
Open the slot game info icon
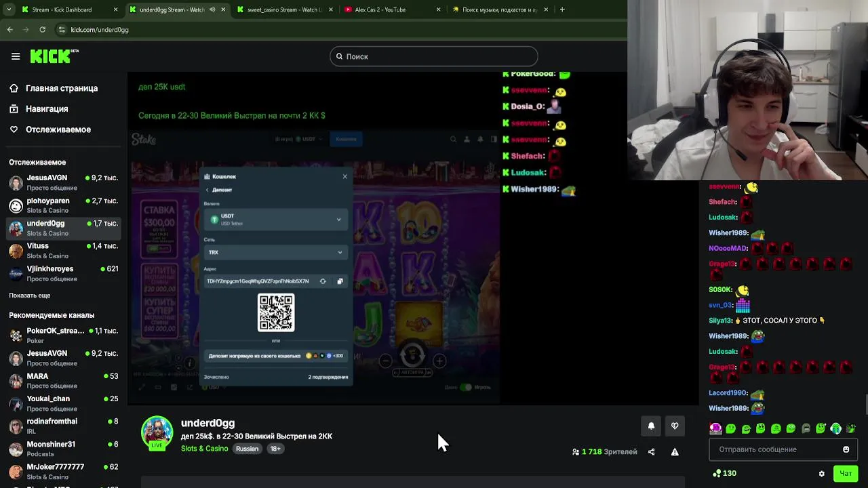(190, 363)
